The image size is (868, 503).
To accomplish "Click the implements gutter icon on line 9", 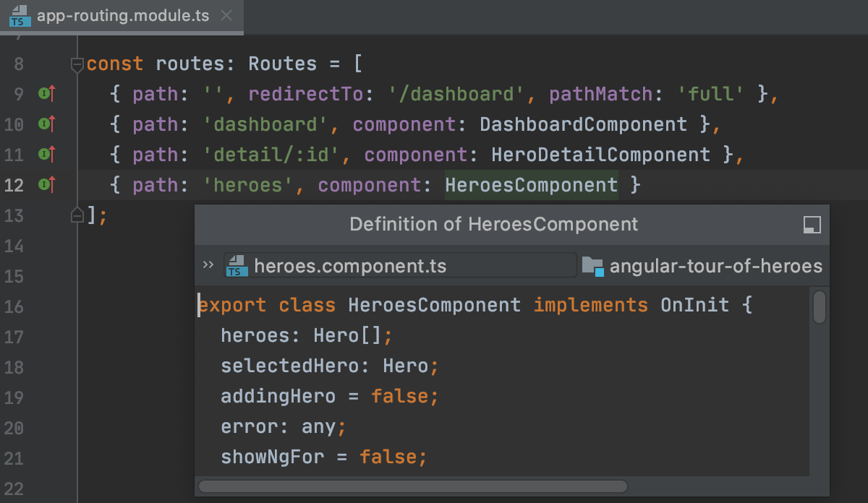I will point(47,94).
